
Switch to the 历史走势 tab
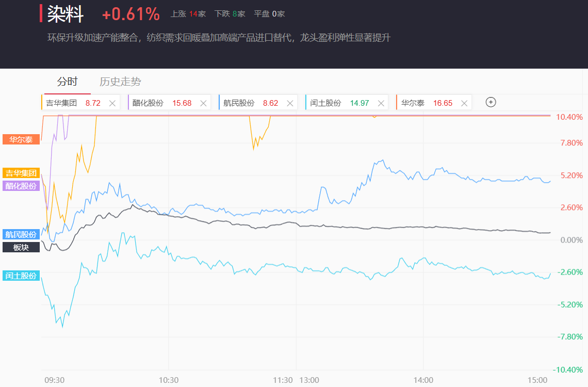(120, 82)
